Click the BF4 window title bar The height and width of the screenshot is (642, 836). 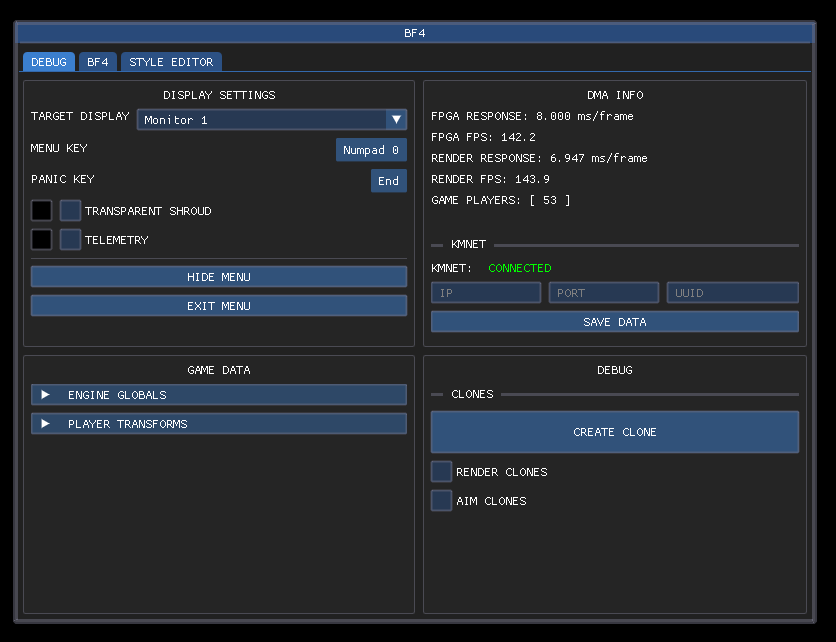coord(414,33)
